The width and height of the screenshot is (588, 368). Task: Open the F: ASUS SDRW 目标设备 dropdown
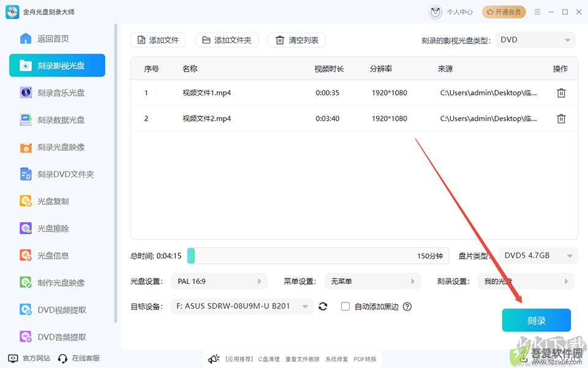tap(243, 307)
